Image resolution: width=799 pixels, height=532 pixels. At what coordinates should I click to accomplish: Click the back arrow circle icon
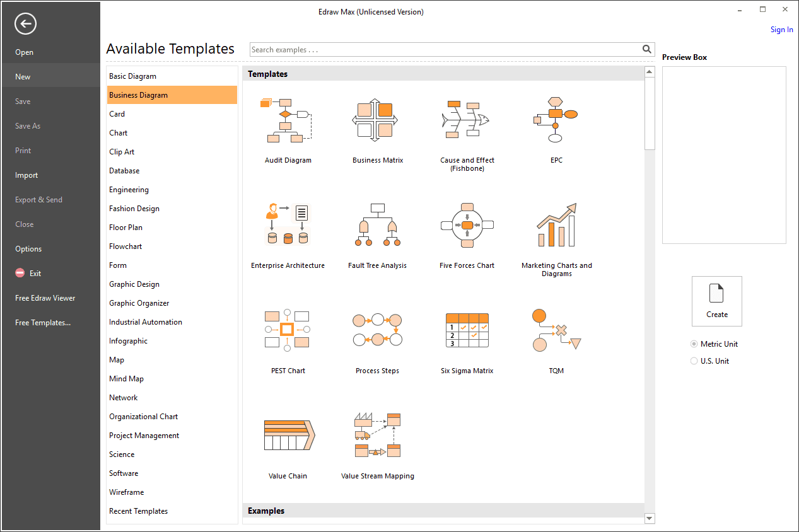(26, 24)
